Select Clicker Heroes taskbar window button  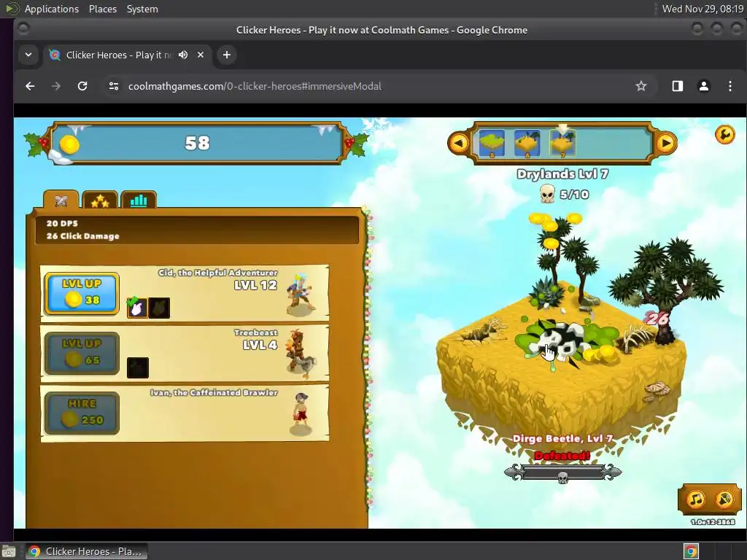tap(86, 551)
